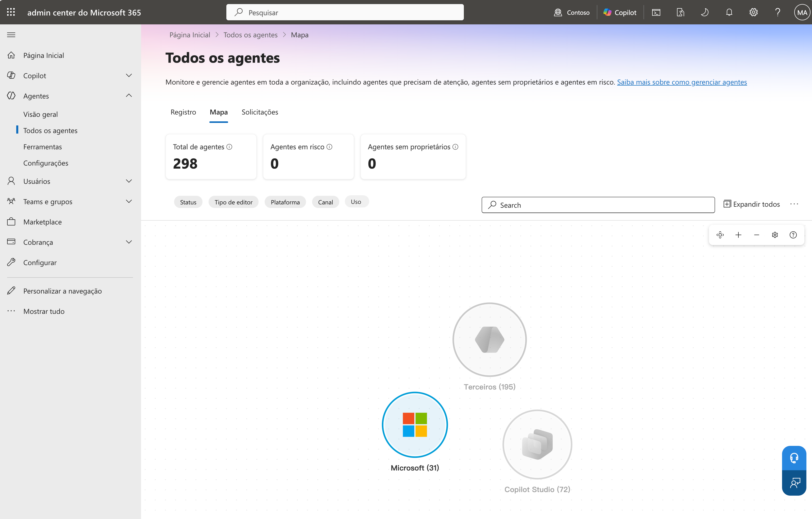Expand the Copilot navigation section
The width and height of the screenshot is (812, 519).
click(x=129, y=75)
